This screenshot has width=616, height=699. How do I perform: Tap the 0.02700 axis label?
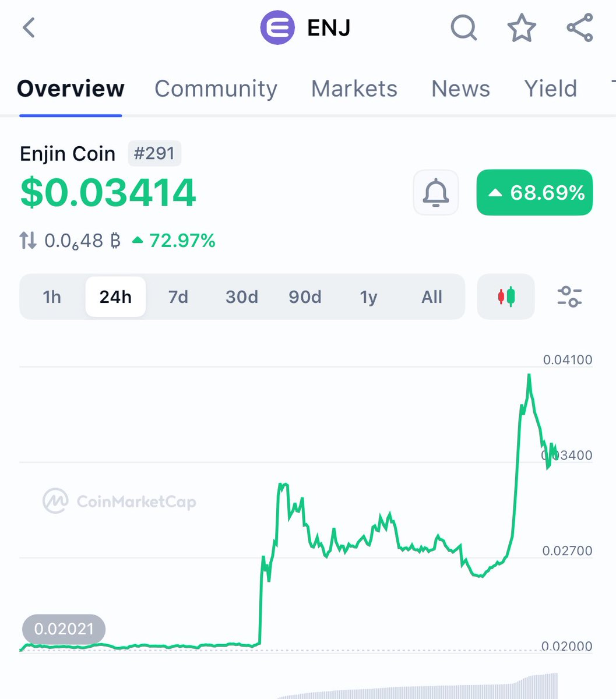[x=568, y=551]
